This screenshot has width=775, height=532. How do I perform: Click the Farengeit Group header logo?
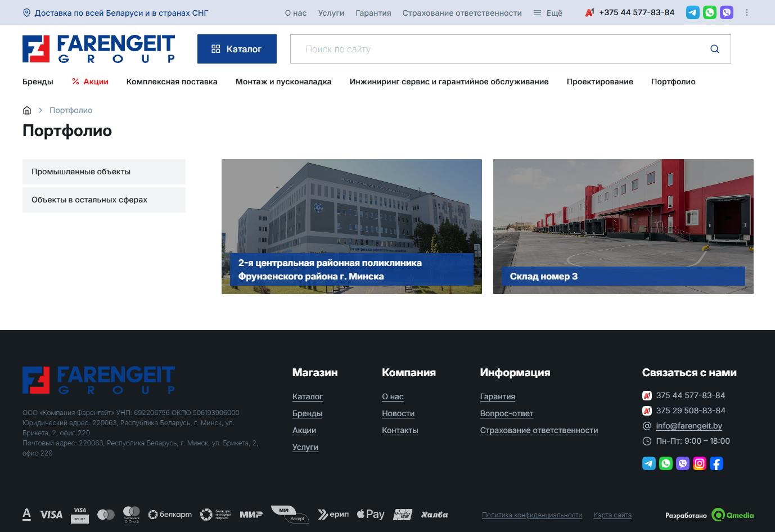click(98, 49)
